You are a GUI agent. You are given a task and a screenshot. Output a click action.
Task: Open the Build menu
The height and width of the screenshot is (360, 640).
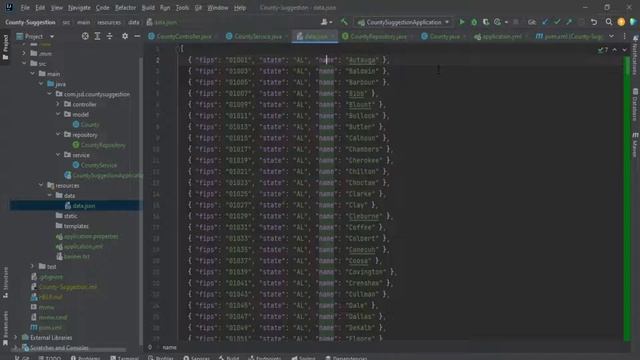[x=148, y=8]
